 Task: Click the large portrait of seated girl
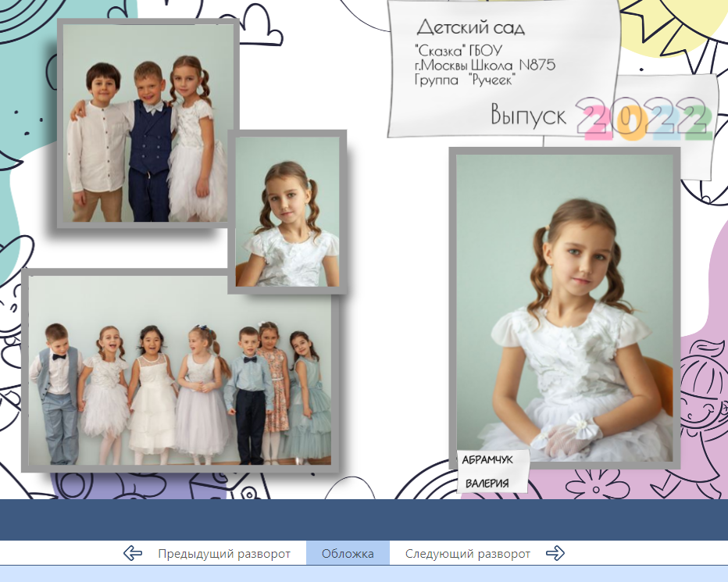(x=564, y=308)
